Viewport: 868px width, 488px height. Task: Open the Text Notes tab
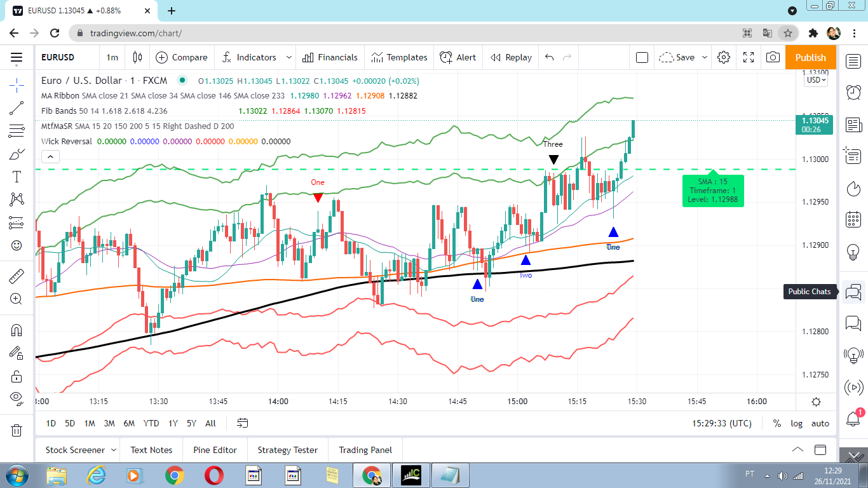pos(151,450)
